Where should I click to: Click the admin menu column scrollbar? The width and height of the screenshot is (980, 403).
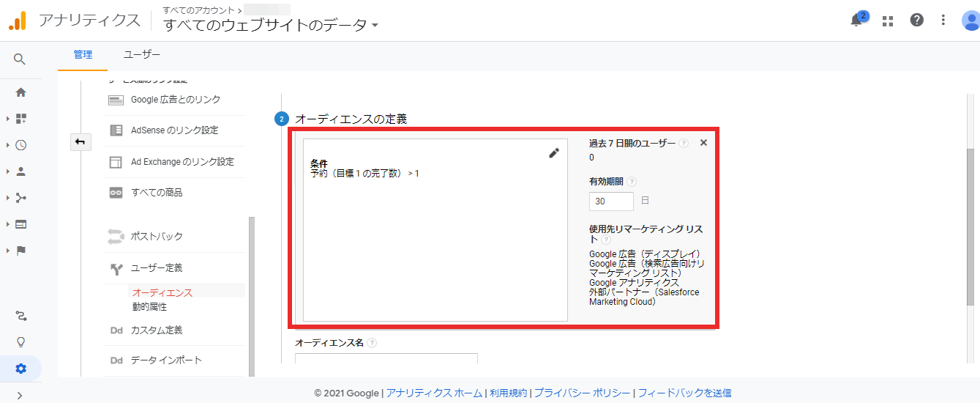(253, 295)
